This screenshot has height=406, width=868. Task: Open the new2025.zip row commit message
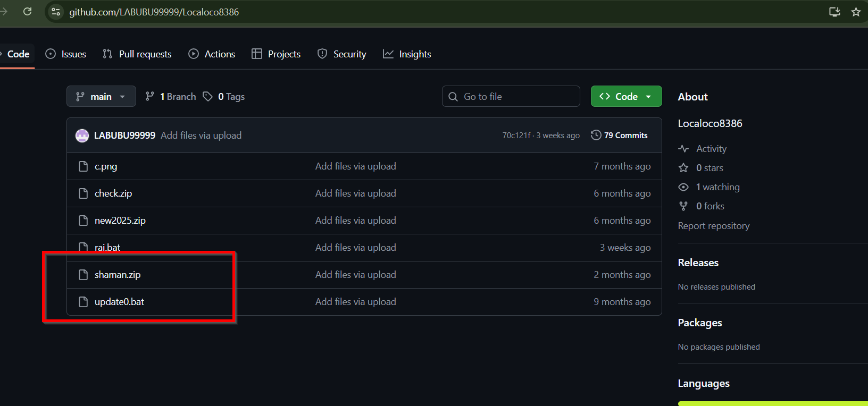pyautogui.click(x=356, y=221)
